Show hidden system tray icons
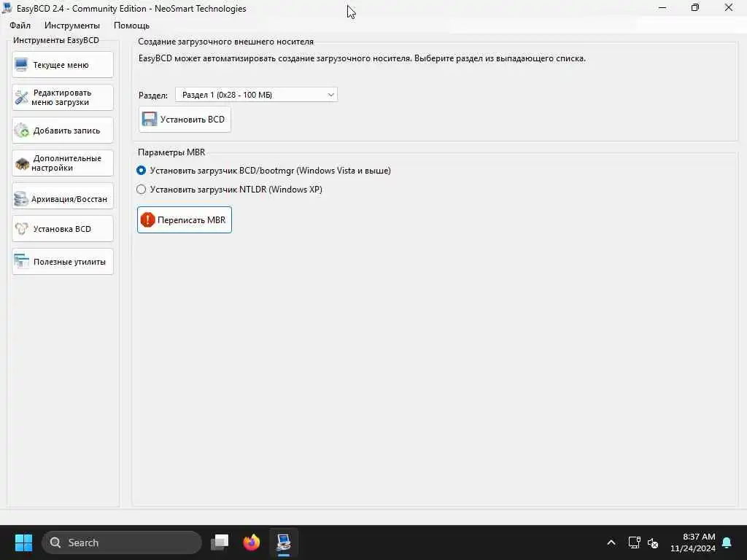This screenshot has width=747, height=560. (x=611, y=542)
